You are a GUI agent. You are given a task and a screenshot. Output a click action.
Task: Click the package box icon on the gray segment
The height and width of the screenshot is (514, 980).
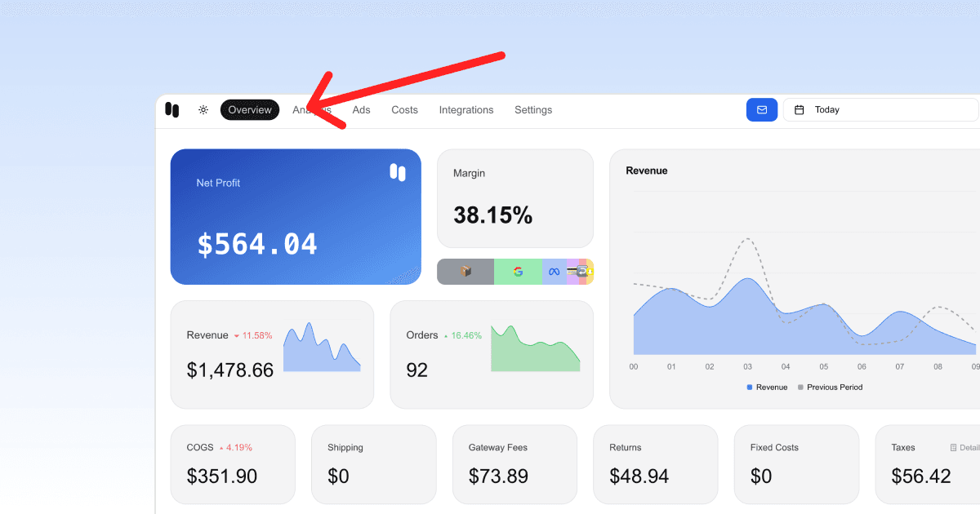pos(465,271)
